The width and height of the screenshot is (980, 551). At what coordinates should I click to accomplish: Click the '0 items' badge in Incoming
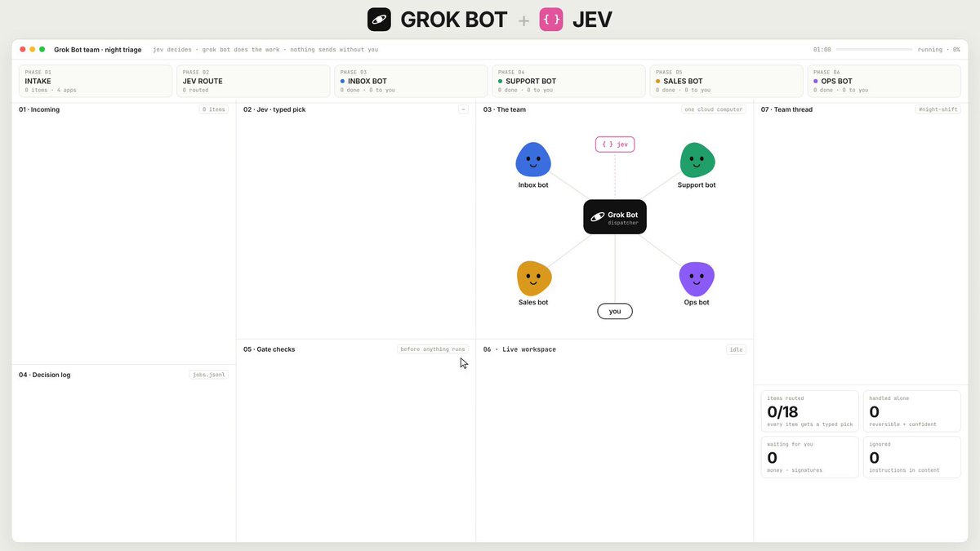[x=214, y=109]
